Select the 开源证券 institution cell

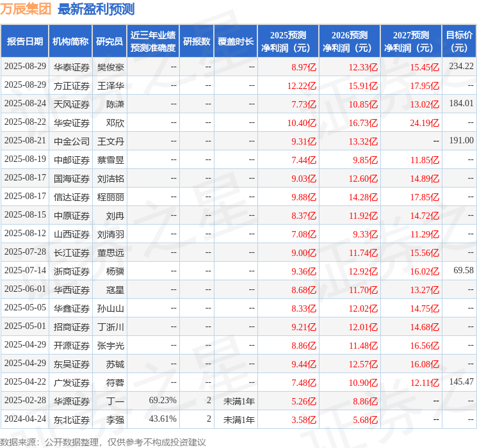click(x=72, y=346)
